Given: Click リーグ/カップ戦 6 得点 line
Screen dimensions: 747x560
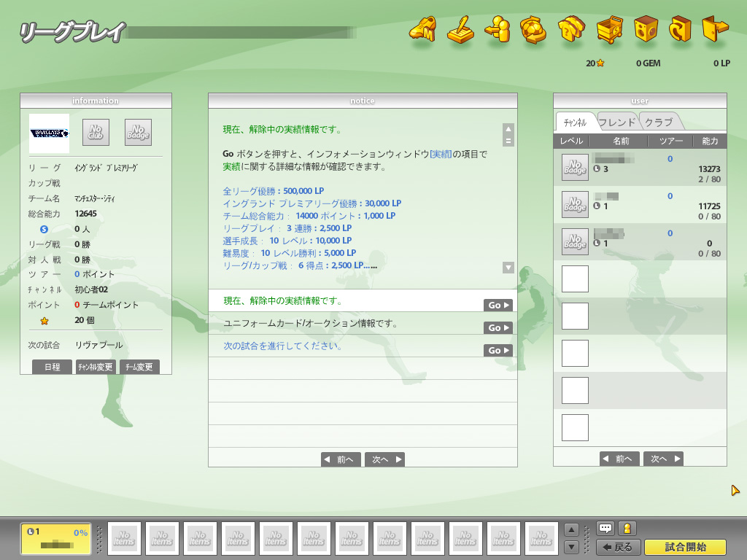Looking at the screenshot, I should [x=300, y=265].
